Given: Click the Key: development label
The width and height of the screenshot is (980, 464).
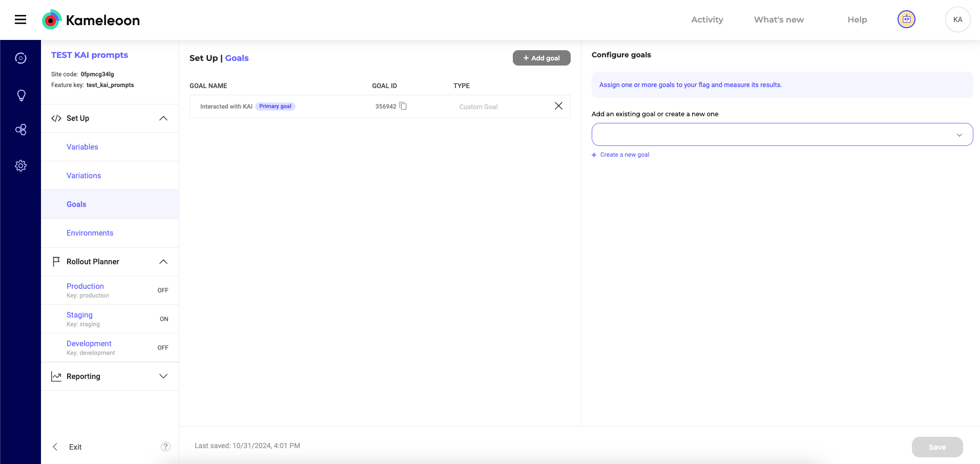Looking at the screenshot, I should coord(91,353).
